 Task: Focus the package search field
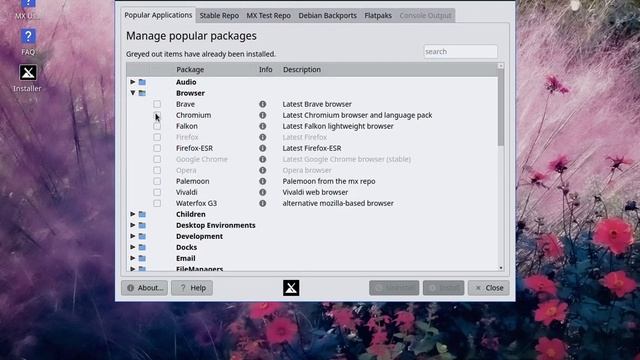coord(460,51)
